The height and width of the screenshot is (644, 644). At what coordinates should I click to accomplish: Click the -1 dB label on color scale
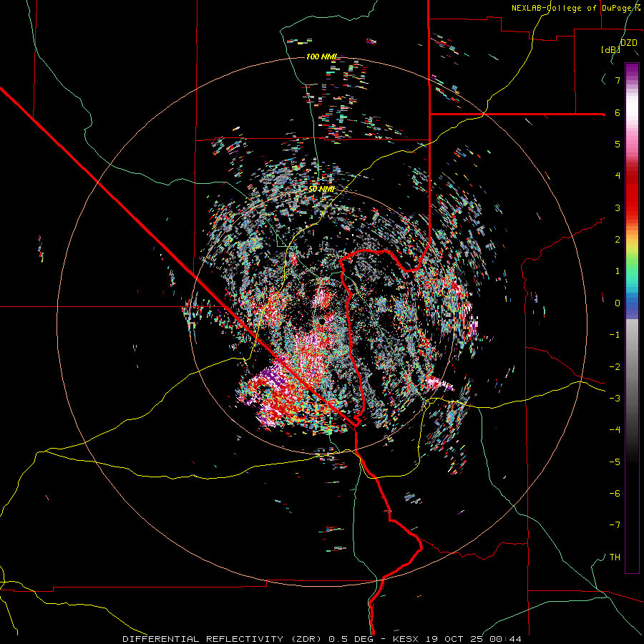click(x=615, y=335)
